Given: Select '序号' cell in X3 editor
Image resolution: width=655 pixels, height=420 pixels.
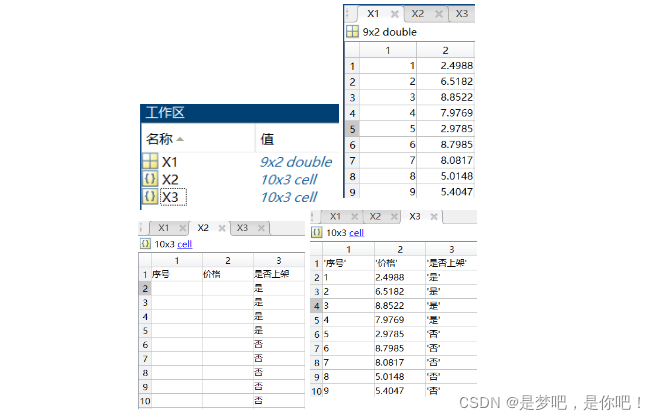Looking at the screenshot, I should pos(348,263).
